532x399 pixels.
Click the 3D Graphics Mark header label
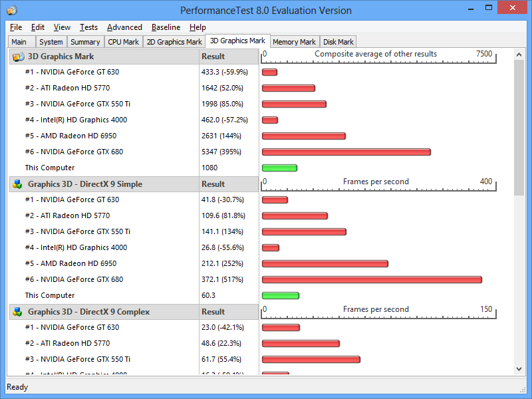[61, 57]
